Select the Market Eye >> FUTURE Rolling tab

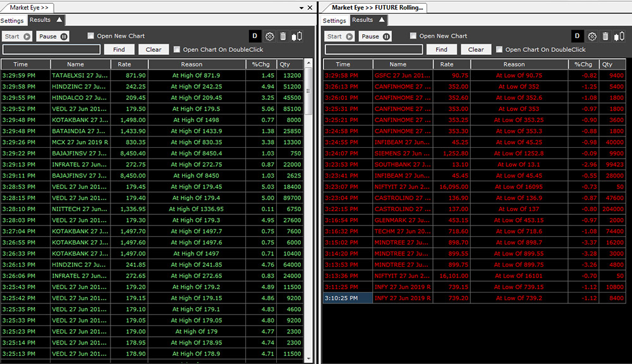[377, 8]
